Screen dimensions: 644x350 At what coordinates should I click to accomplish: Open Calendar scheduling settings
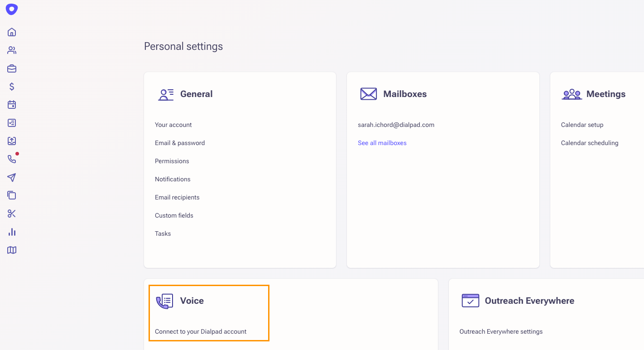tap(590, 143)
